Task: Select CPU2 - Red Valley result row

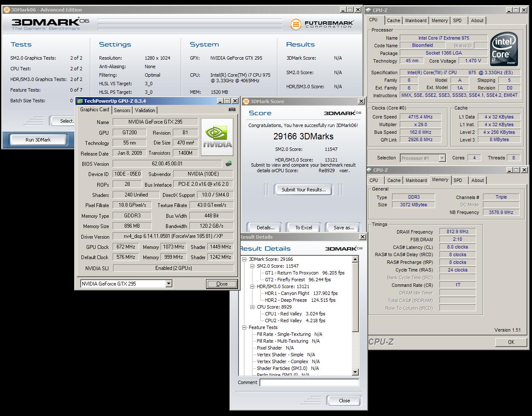Action: click(295, 321)
